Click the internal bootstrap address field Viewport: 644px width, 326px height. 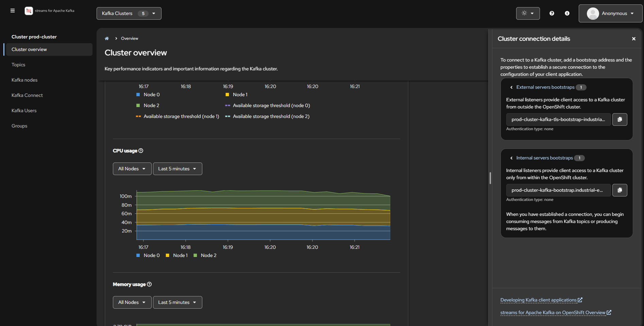(559, 190)
